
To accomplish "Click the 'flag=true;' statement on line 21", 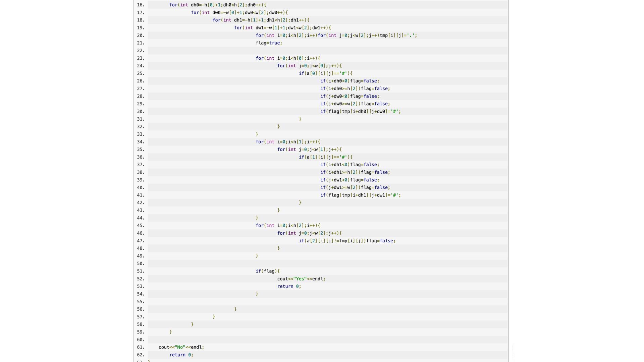I will point(269,43).
